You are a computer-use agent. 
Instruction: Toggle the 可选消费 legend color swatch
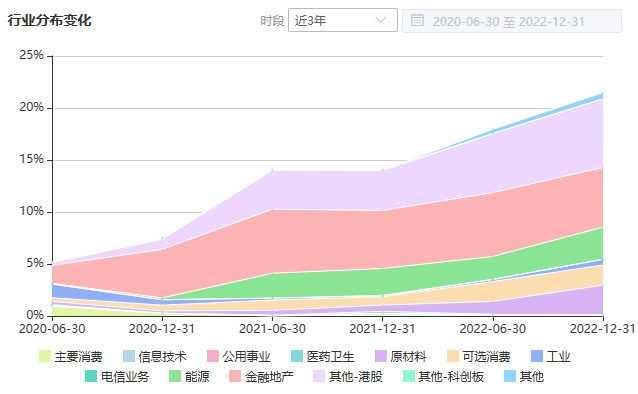coord(453,356)
